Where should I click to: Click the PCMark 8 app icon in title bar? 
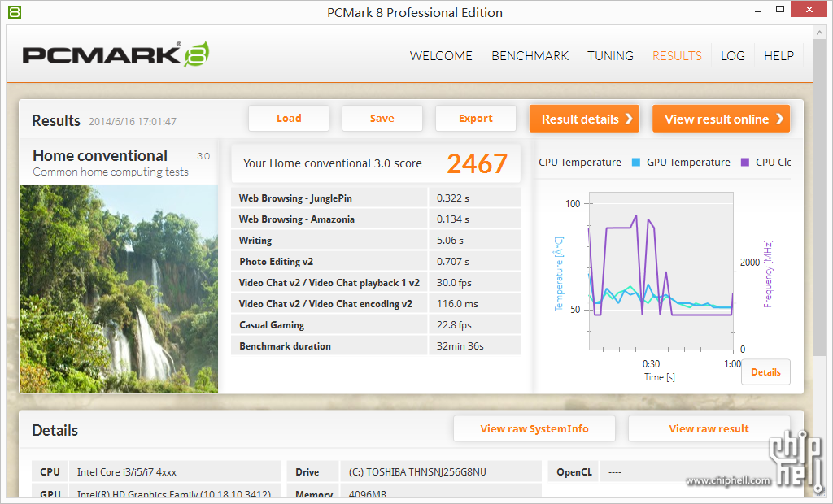pos(15,11)
